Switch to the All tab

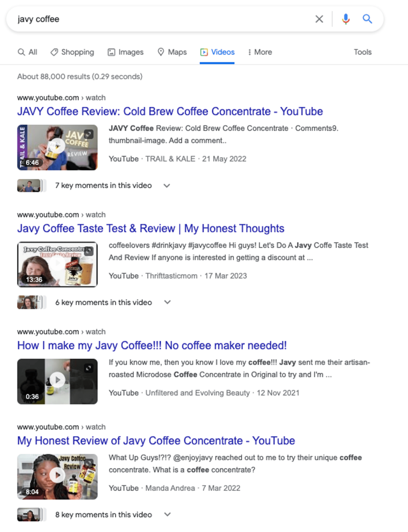(28, 52)
